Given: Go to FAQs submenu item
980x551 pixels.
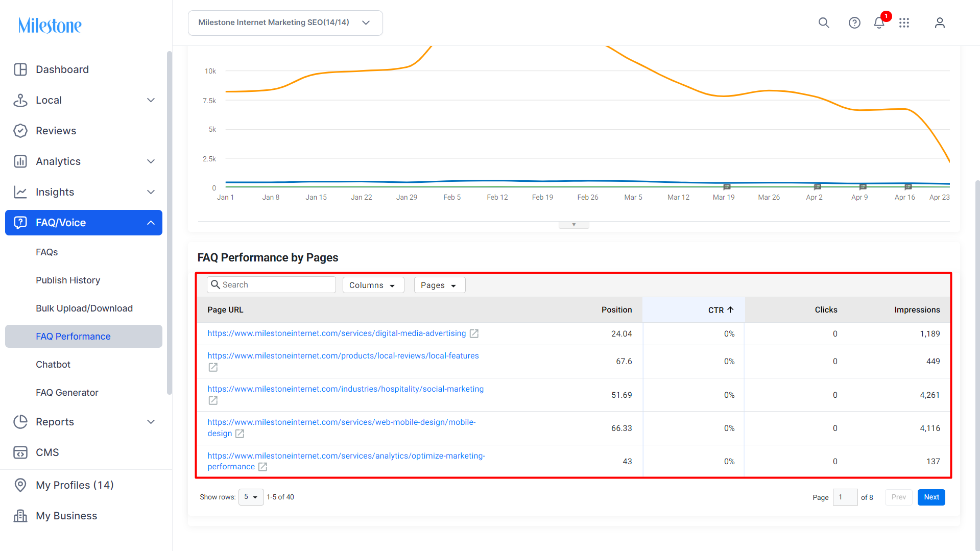Looking at the screenshot, I should tap(47, 252).
